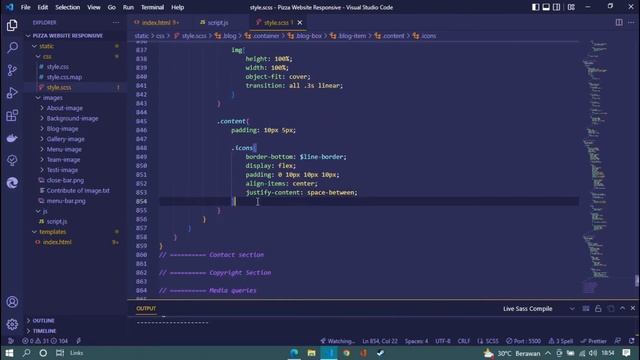
Task: Close the style.scss tab
Action: [x=300, y=22]
